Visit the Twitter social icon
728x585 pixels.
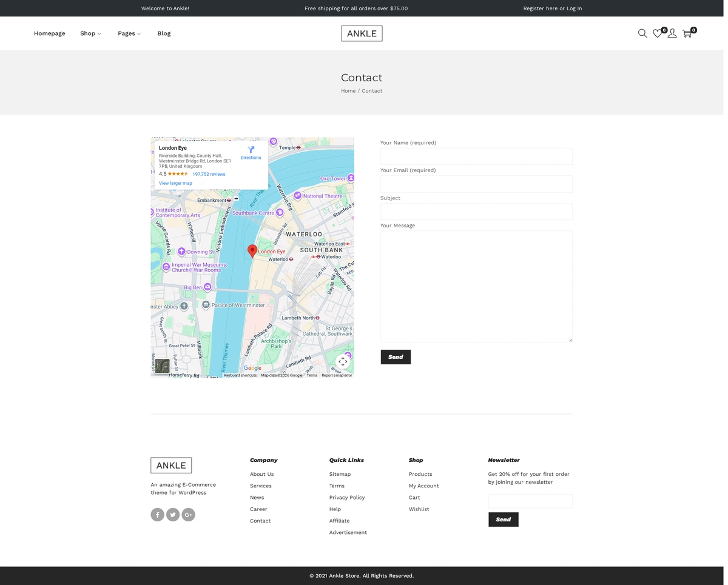173,515
